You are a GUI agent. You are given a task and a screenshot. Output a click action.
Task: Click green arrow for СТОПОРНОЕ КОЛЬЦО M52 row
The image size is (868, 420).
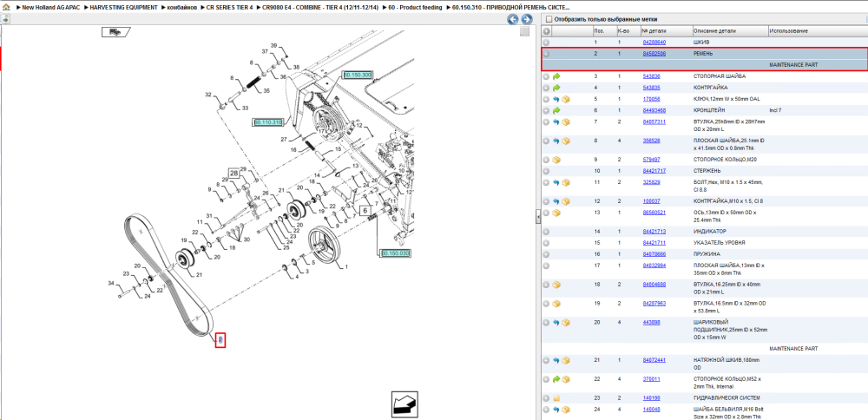click(556, 379)
